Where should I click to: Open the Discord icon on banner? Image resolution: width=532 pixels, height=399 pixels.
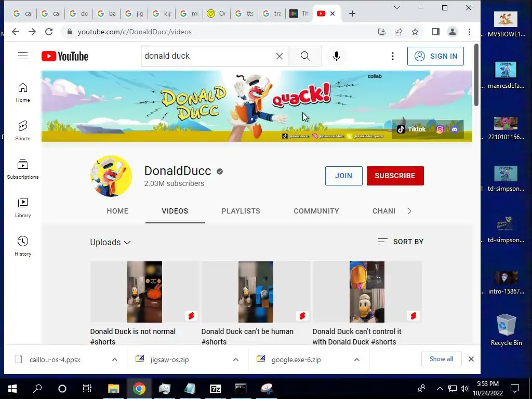[455, 129]
